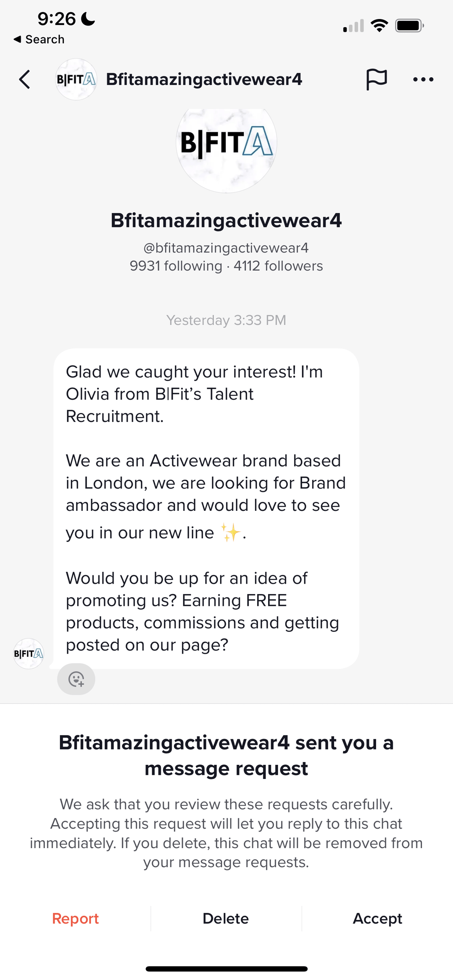Tap the Bfitamazingactivewear4 title in header
This screenshot has height=980, width=453.
[204, 79]
